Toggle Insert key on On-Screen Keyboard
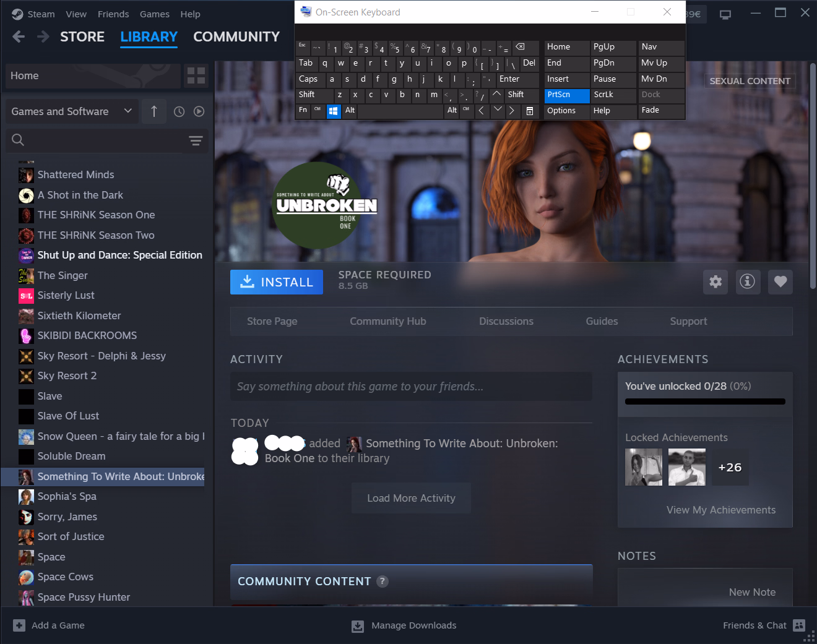 click(x=567, y=79)
